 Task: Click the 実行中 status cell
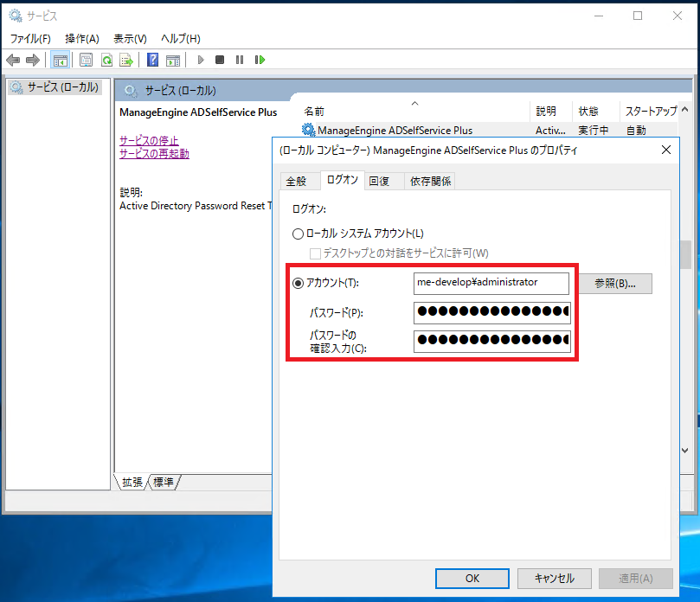click(594, 131)
